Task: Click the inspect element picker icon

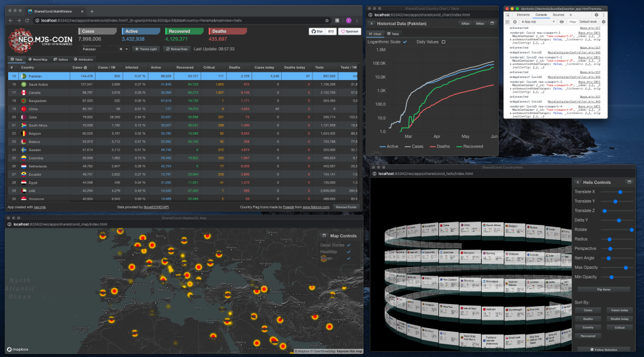Action: pos(508,14)
